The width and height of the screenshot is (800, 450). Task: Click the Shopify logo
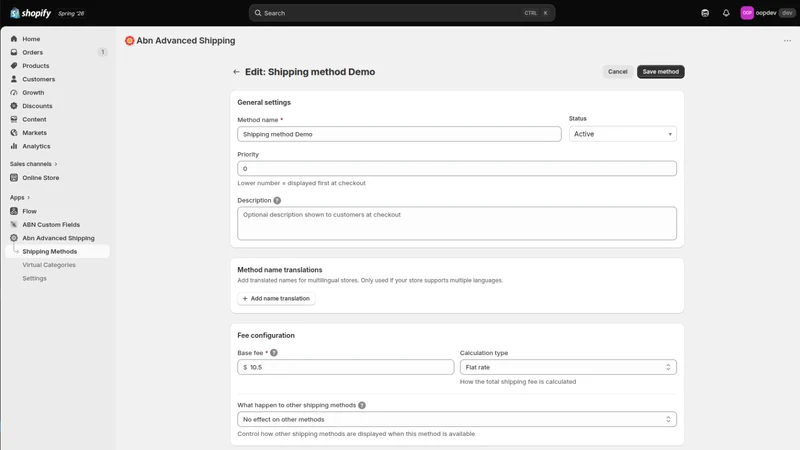pyautogui.click(x=31, y=13)
